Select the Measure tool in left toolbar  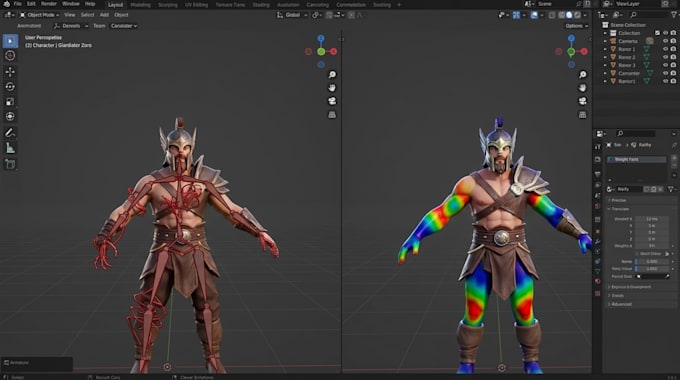(10, 148)
